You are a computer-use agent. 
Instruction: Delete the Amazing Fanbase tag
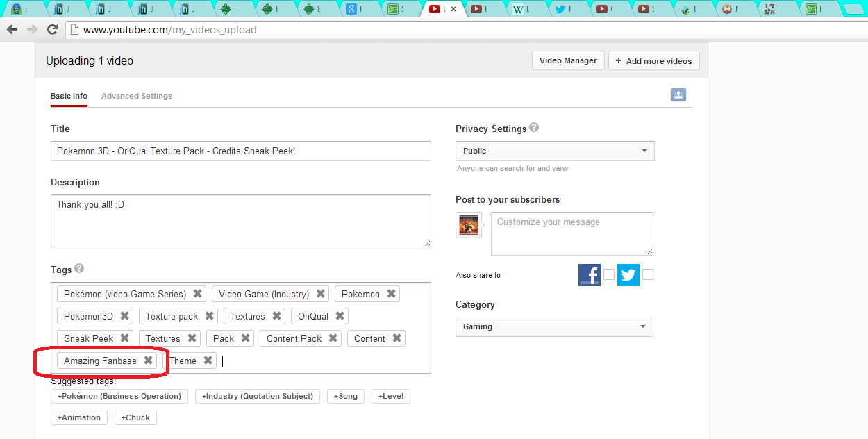coord(148,361)
